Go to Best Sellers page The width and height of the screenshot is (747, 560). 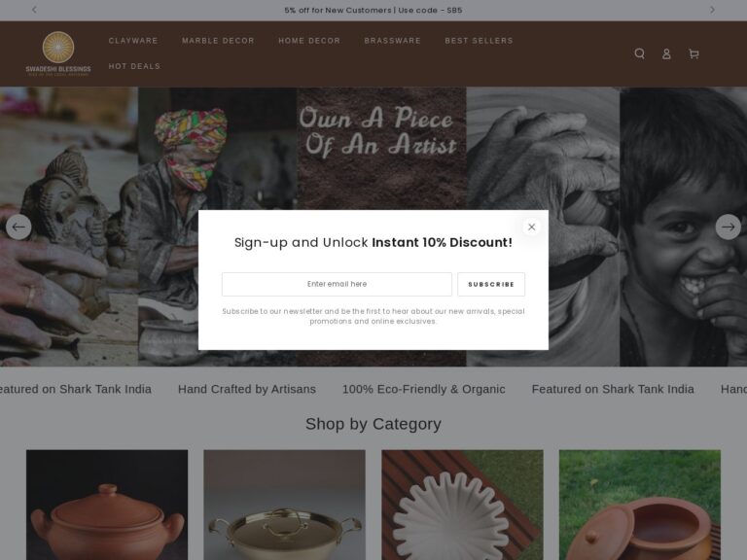coord(479,41)
